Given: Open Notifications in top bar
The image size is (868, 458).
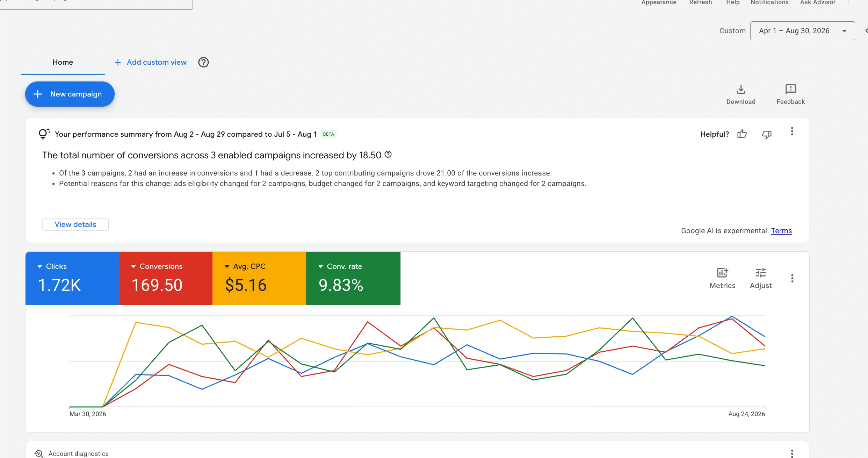Looking at the screenshot, I should tap(769, 2).
